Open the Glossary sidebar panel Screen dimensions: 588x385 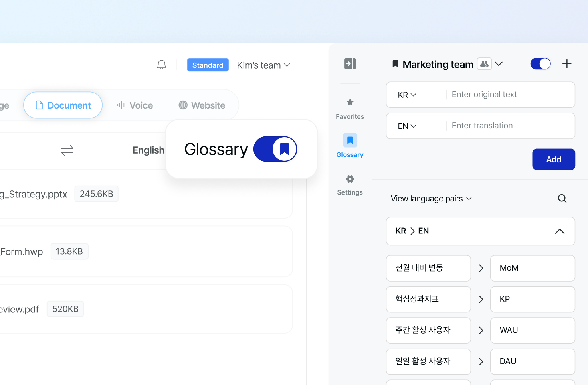350,146
